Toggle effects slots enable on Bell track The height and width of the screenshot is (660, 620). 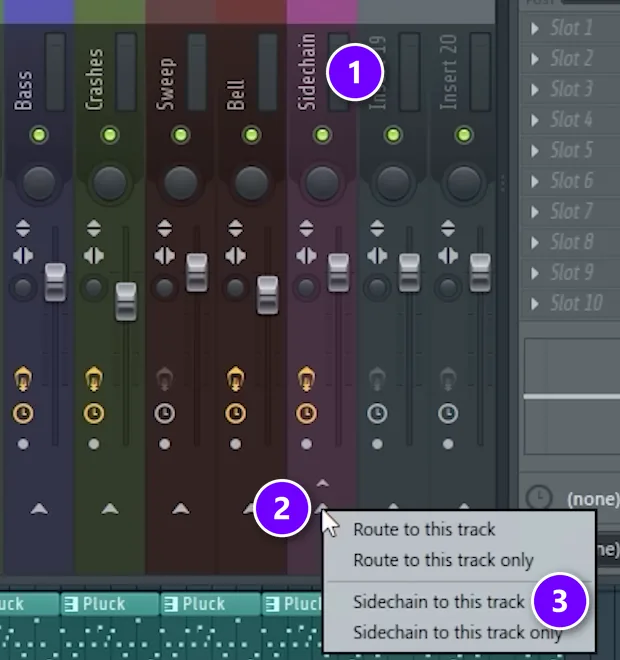[x=235, y=379]
